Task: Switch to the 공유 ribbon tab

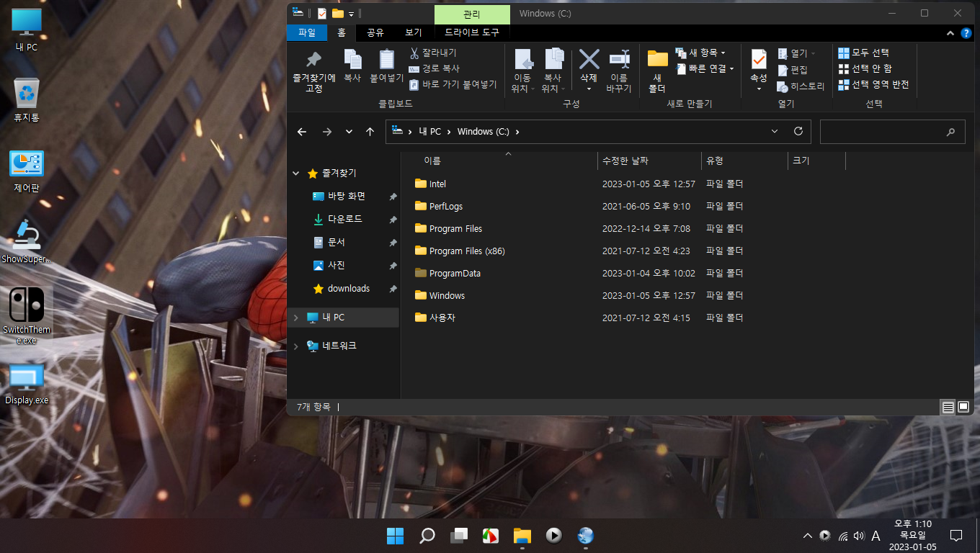Action: 375,32
